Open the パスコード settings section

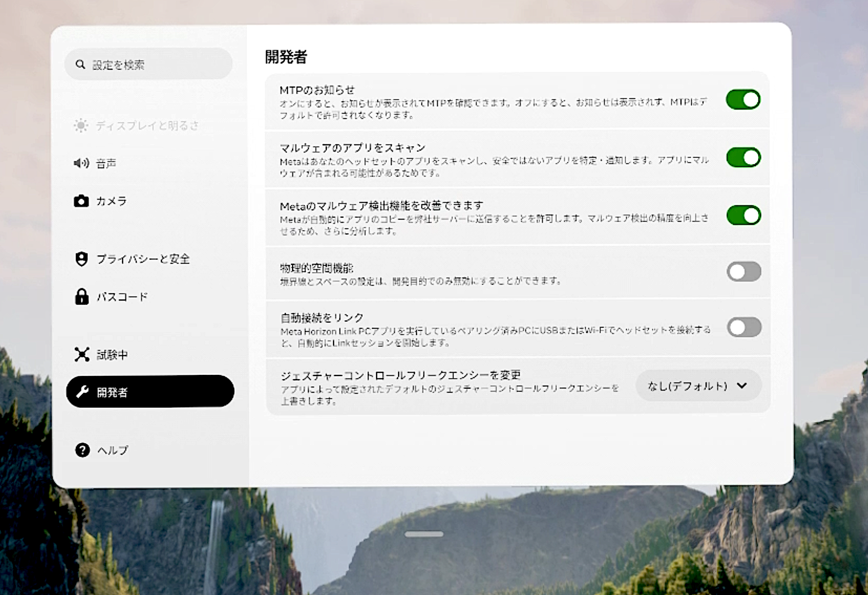[149, 296]
